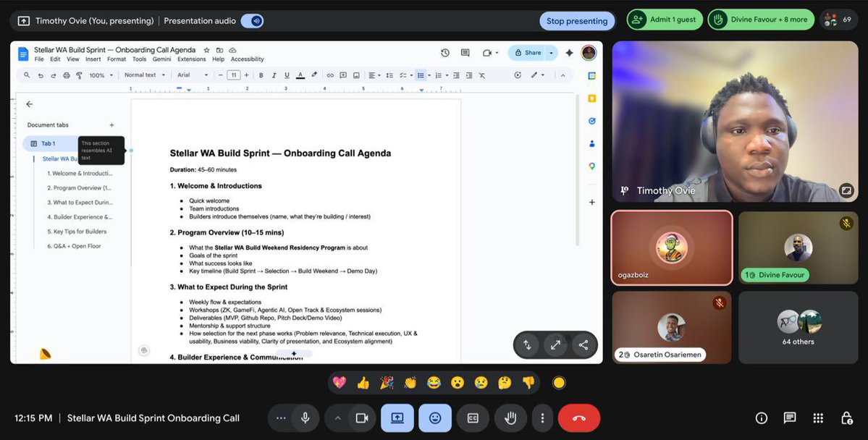Image resolution: width=868 pixels, height=440 pixels.
Task: Open the editing mode pencil dropdown
Action: click(x=537, y=75)
